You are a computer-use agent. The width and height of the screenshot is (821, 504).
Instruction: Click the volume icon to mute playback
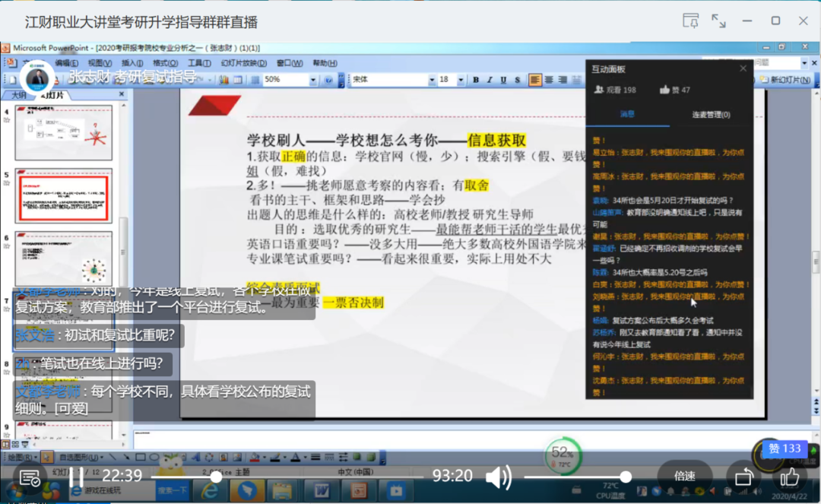point(499,477)
